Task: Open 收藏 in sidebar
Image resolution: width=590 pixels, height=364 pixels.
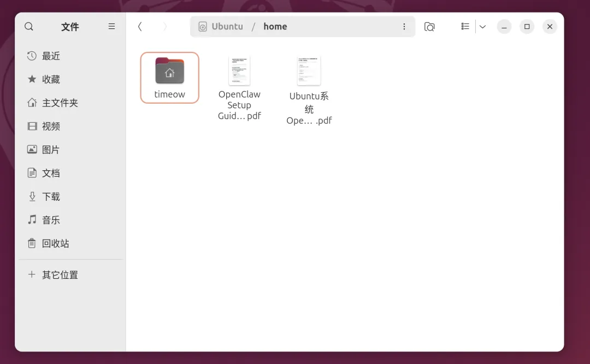Action: point(51,79)
